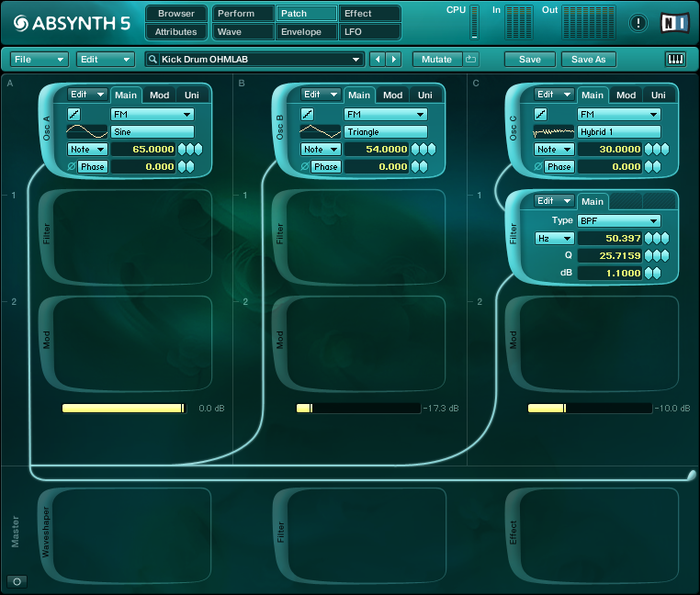
Task: Open the Perform window
Action: 243,14
